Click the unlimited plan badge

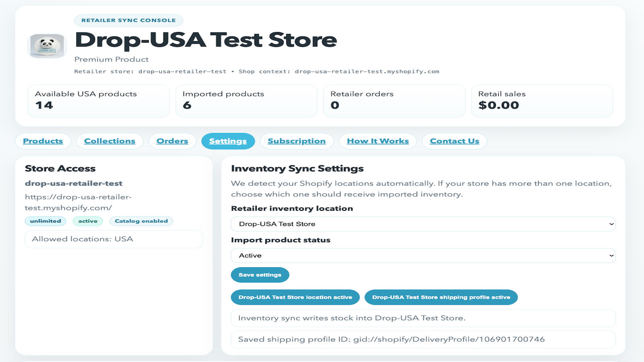(x=45, y=221)
